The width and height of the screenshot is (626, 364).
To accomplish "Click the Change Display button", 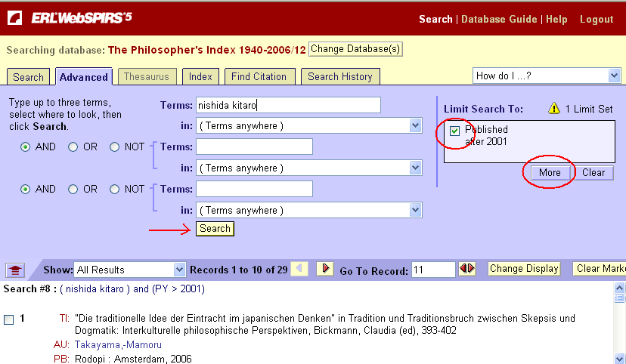I will click(524, 269).
